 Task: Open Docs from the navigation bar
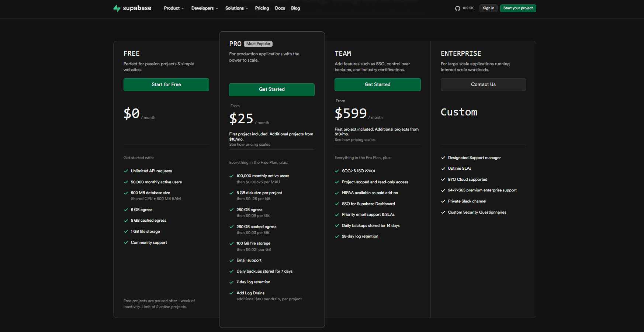point(280,8)
